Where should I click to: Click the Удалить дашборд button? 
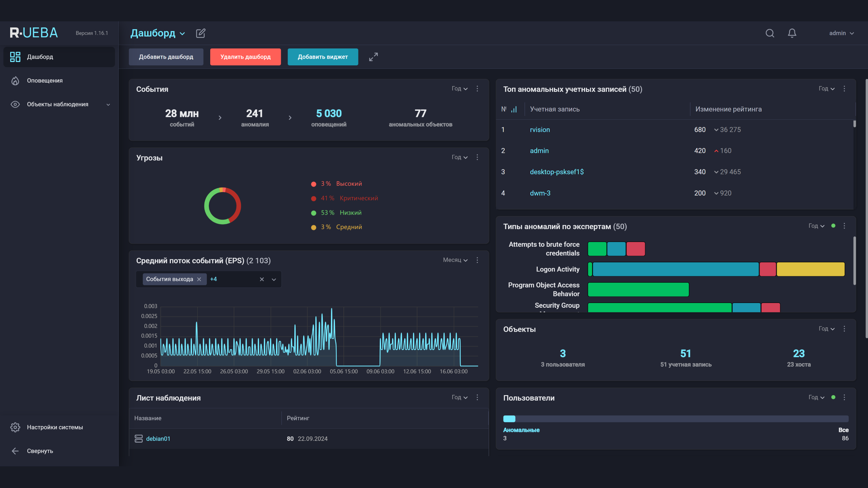click(245, 57)
